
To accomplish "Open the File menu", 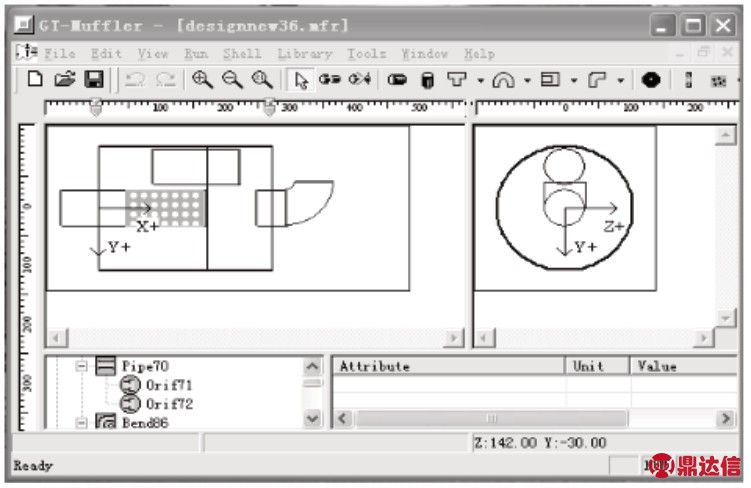I will pyautogui.click(x=60, y=54).
